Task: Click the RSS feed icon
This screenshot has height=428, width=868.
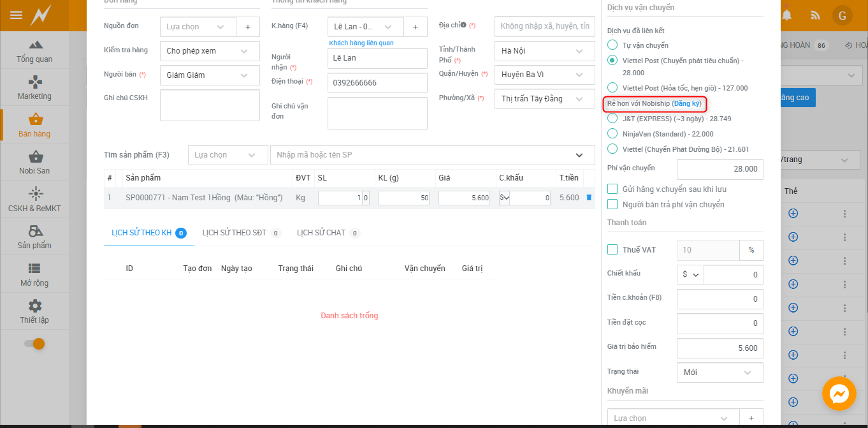Action: [x=815, y=15]
